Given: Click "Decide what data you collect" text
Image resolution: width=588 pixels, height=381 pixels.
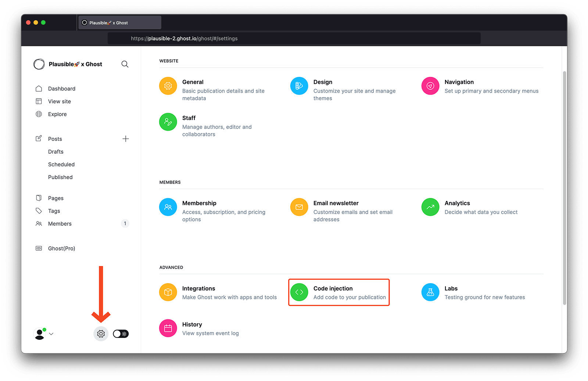Looking at the screenshot, I should (481, 212).
